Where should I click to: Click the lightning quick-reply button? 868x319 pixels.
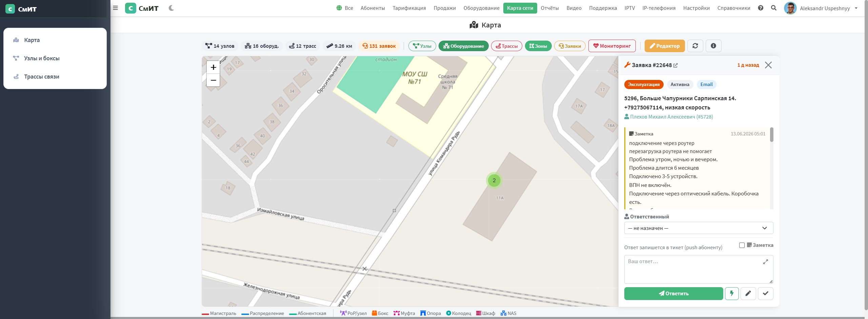coord(732,294)
